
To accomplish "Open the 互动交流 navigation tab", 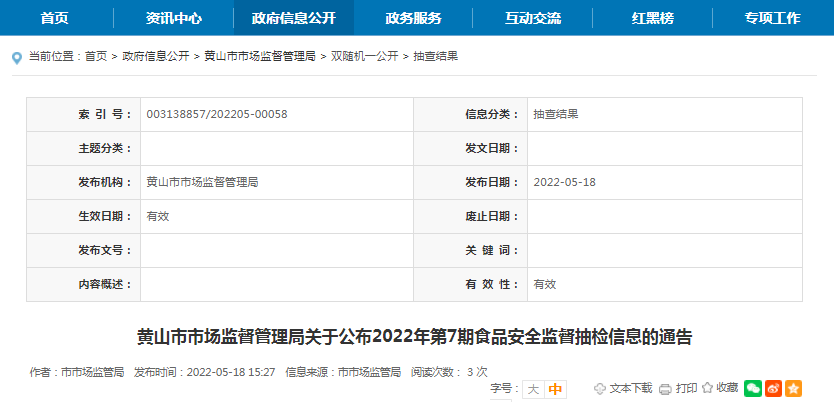I will tap(533, 18).
